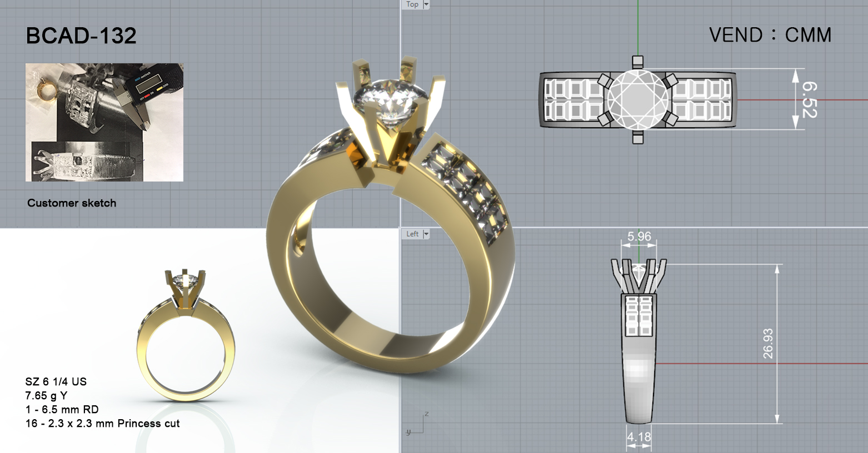Click the Left viewport title label

(x=412, y=234)
